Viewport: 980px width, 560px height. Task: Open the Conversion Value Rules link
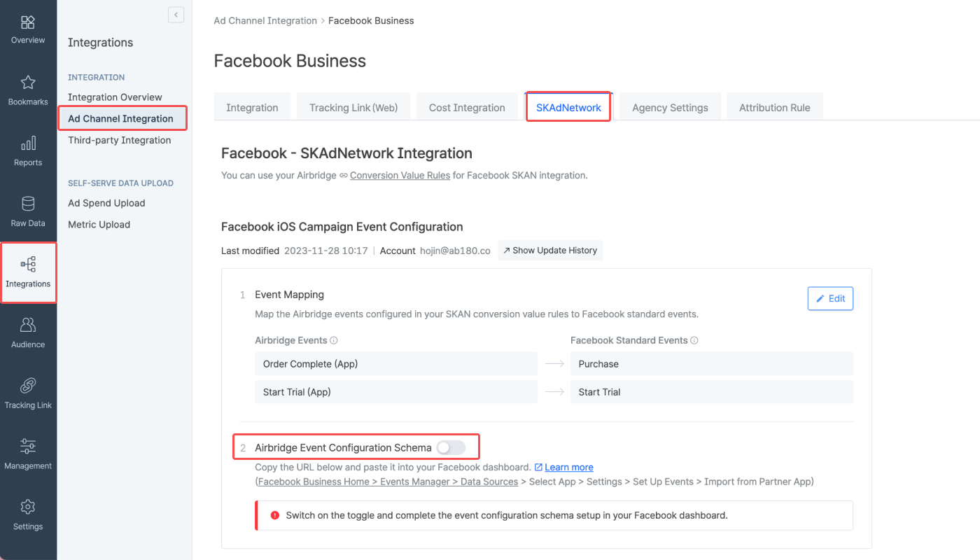point(400,176)
